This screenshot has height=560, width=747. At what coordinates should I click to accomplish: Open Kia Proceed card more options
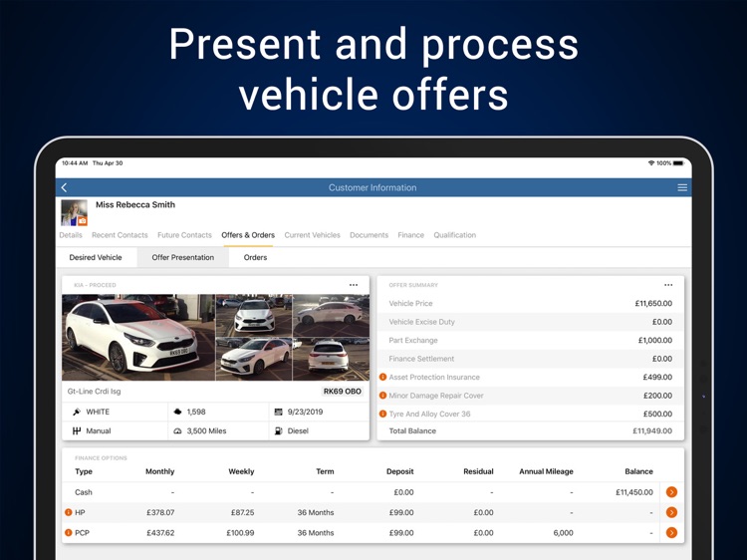(354, 285)
